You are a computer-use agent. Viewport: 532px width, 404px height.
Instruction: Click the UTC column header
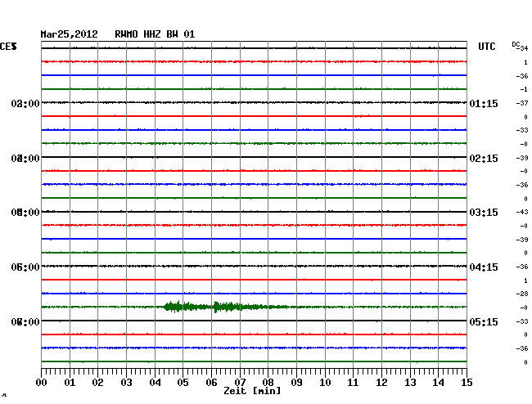(x=487, y=47)
